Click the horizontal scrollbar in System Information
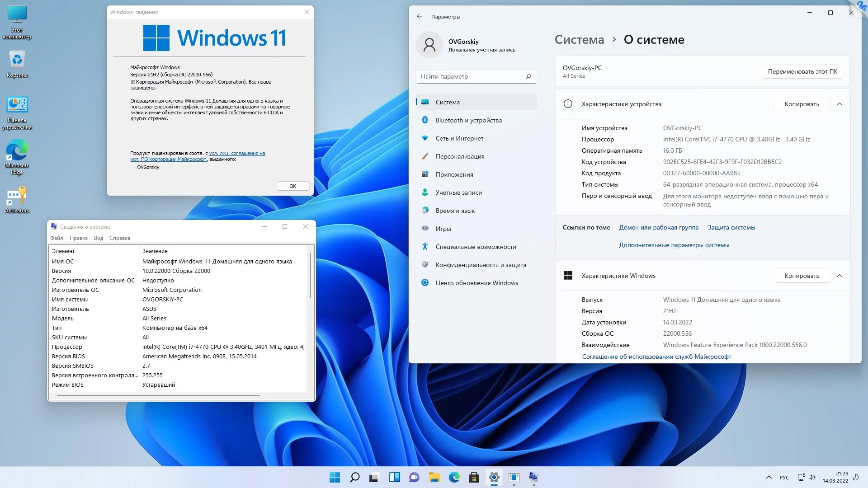Viewport: 868px width, 488px height. coord(158,396)
